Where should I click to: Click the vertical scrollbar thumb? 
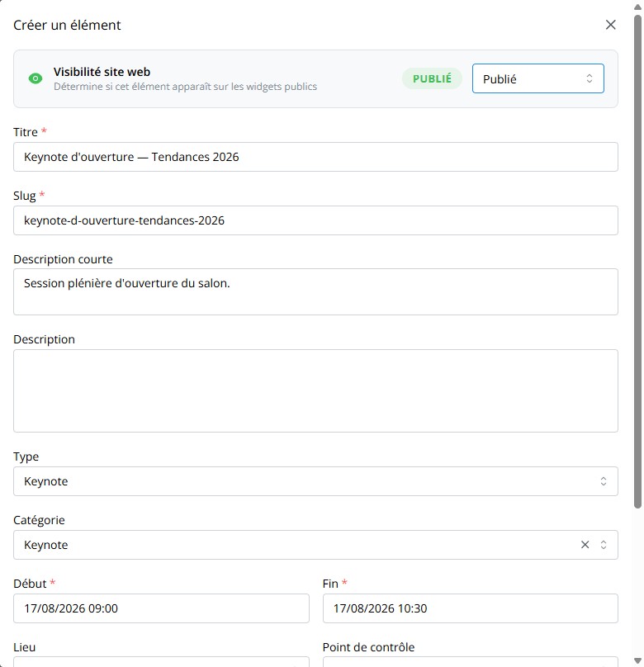pyautogui.click(x=637, y=262)
